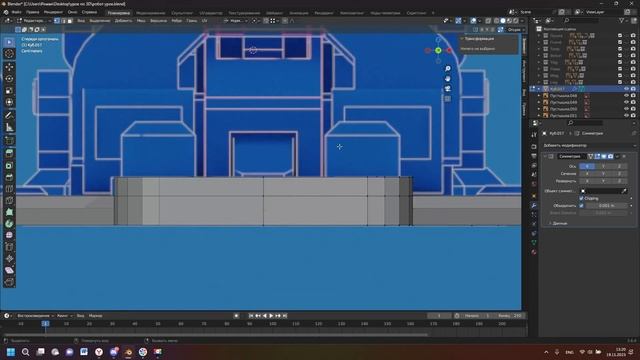Viewport: 640px width, 360px height.
Task: Open the Выделение menu in the viewport header
Action: 100,20
